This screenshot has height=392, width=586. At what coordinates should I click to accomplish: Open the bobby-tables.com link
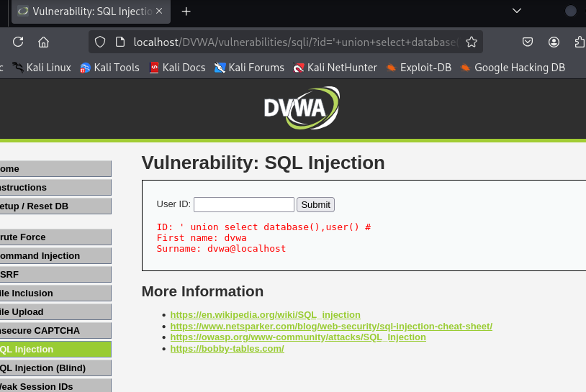[227, 348]
